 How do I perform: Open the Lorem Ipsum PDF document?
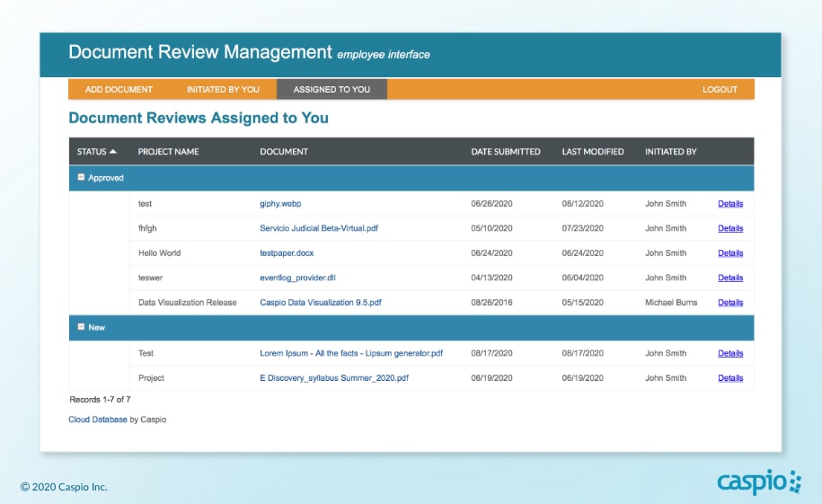pos(351,354)
